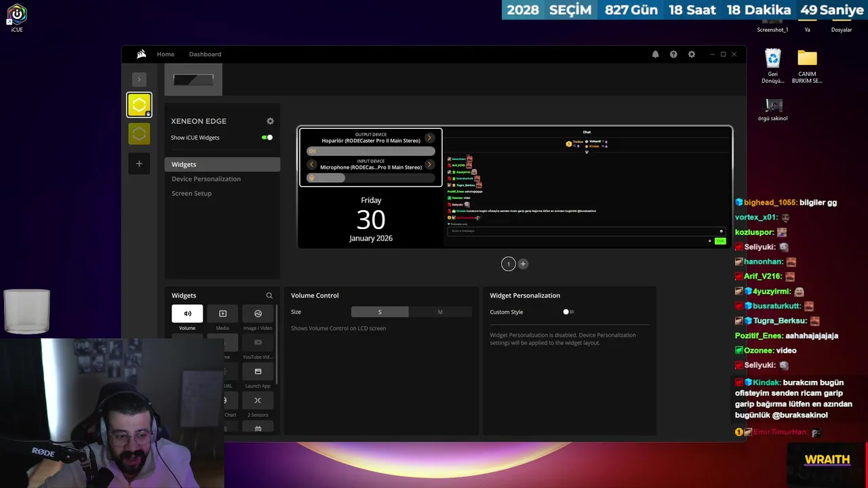The image size is (868, 488).
Task: Add a new screen page with plus
Action: 523,264
